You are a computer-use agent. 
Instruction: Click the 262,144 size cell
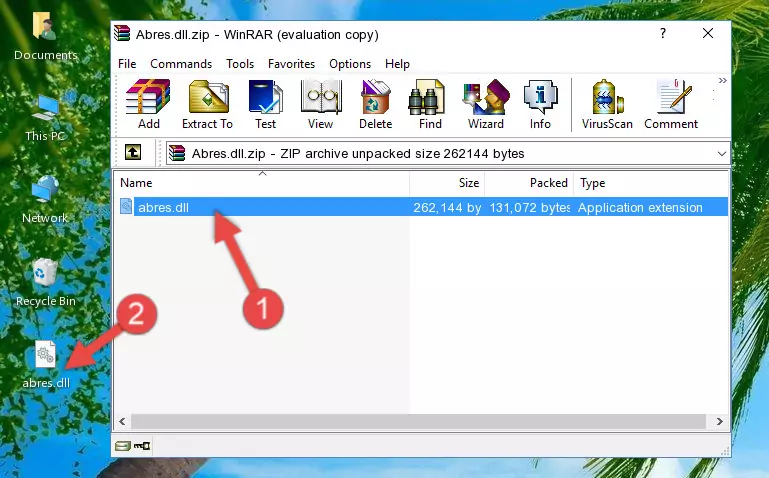tap(447, 208)
